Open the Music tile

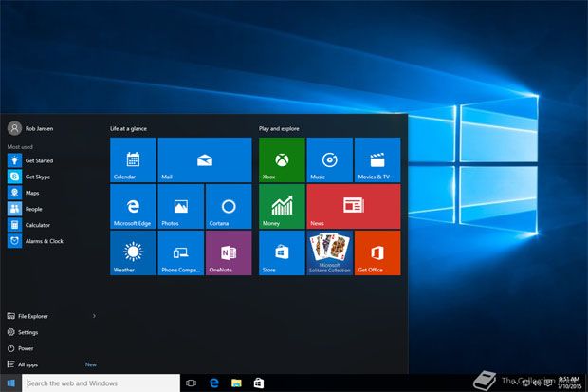click(x=330, y=160)
